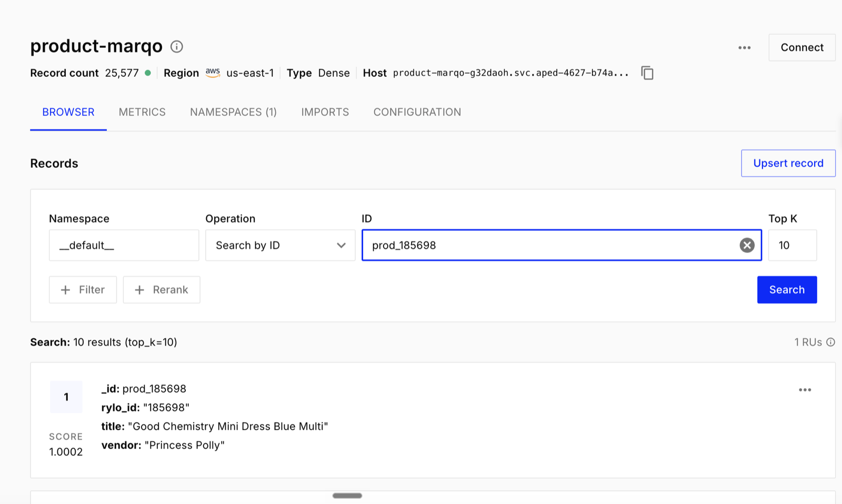Click the Connect button
This screenshot has height=504, width=842.
tap(801, 47)
